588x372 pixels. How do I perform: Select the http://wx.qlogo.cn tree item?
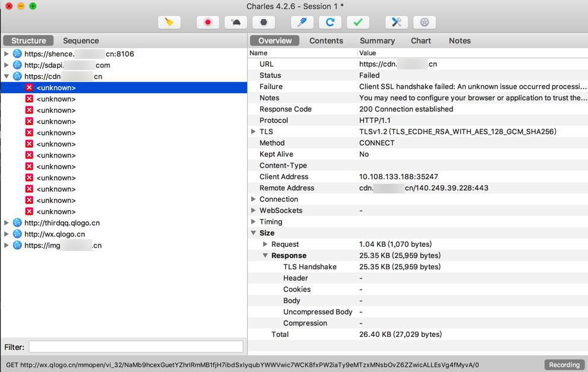[x=55, y=234]
